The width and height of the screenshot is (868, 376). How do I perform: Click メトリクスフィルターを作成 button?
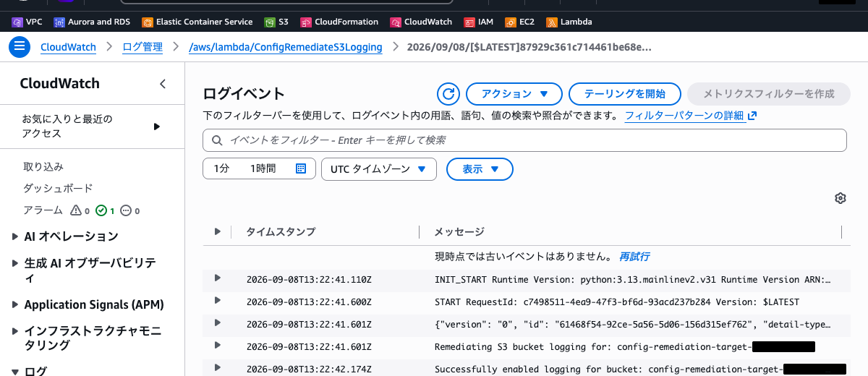pos(769,94)
